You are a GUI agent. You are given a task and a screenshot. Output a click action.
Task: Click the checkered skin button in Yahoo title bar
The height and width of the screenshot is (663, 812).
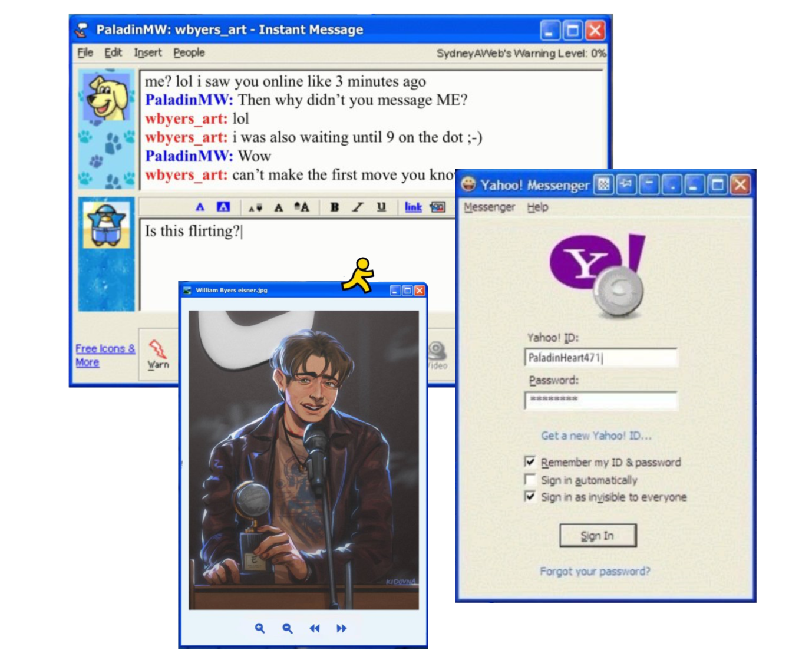[x=603, y=185]
